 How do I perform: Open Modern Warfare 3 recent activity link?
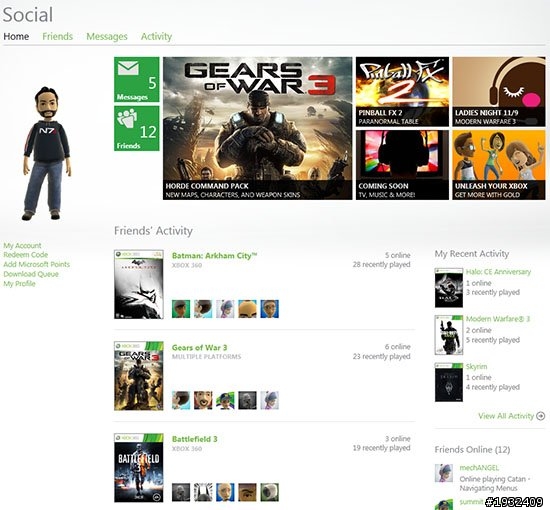point(498,319)
